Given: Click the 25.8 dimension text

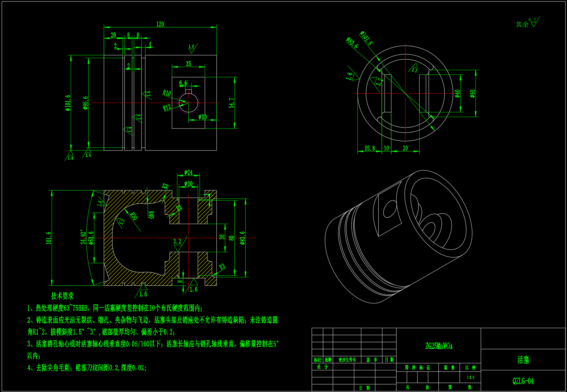Looking at the screenshot, I should point(370,148).
